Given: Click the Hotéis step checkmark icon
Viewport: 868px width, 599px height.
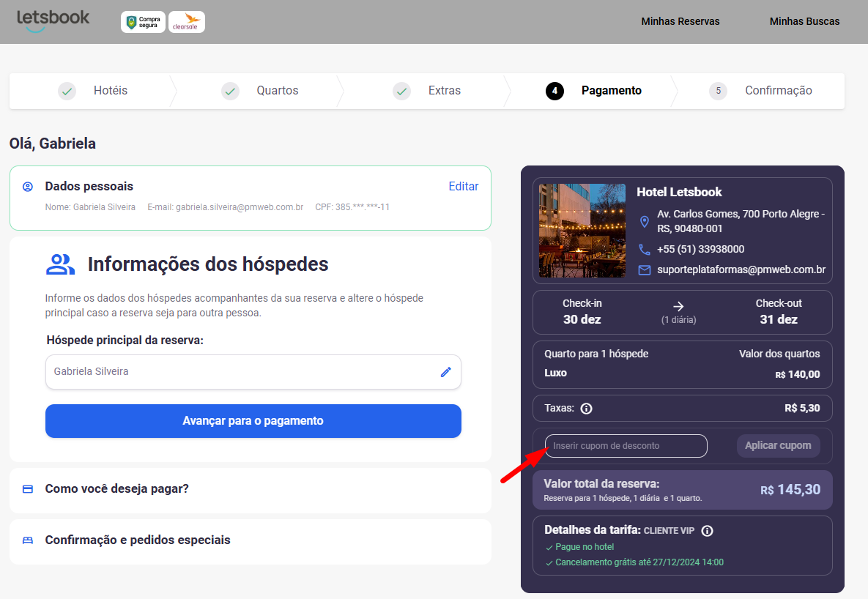Looking at the screenshot, I should pyautogui.click(x=67, y=91).
